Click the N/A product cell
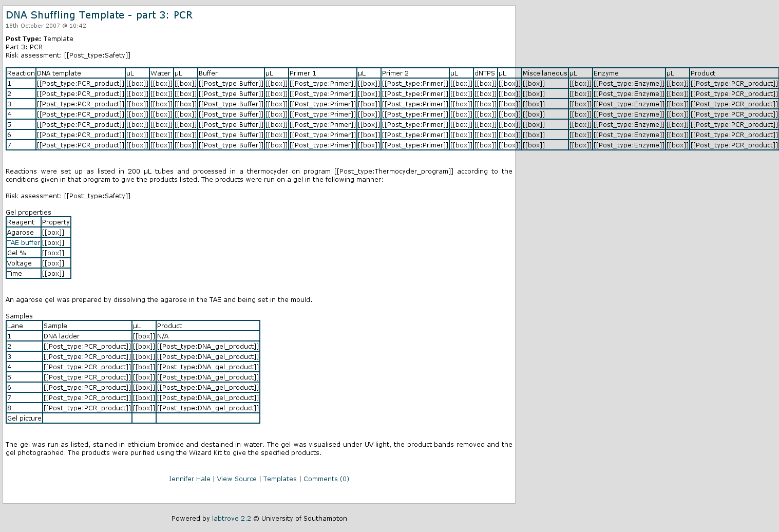The width and height of the screenshot is (779, 532). click(163, 336)
